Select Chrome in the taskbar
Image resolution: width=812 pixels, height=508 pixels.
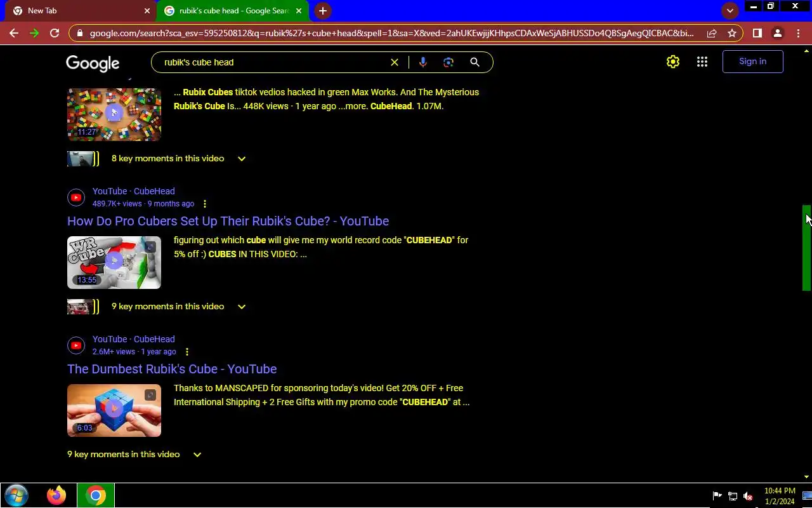96,495
